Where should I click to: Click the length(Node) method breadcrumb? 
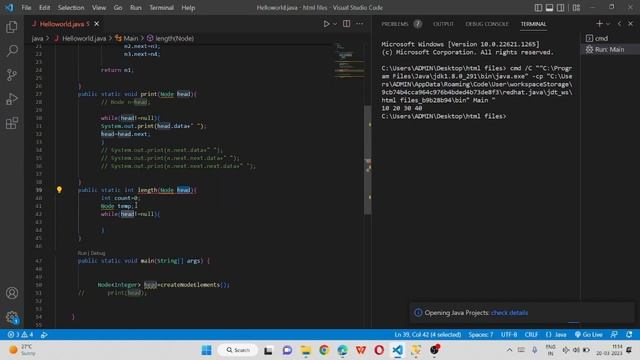(x=170, y=38)
